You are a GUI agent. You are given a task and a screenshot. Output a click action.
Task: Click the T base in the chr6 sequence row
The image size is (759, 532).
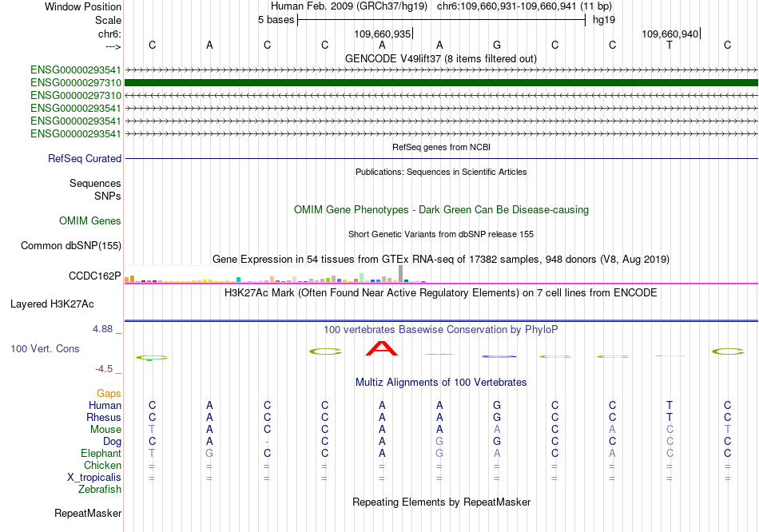(x=670, y=45)
